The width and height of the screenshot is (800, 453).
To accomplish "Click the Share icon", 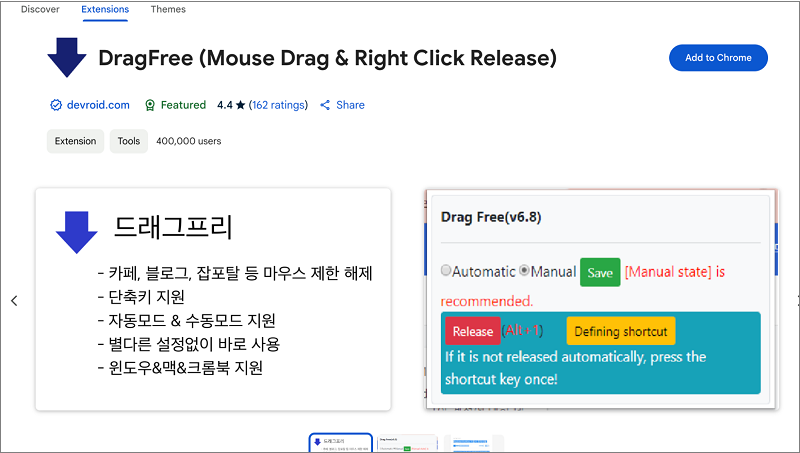I will (x=325, y=105).
